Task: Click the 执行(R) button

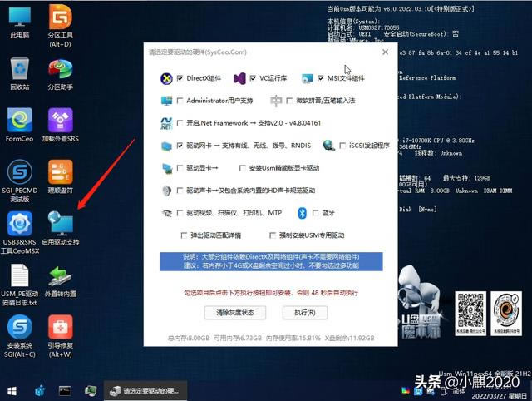Action: (x=305, y=313)
